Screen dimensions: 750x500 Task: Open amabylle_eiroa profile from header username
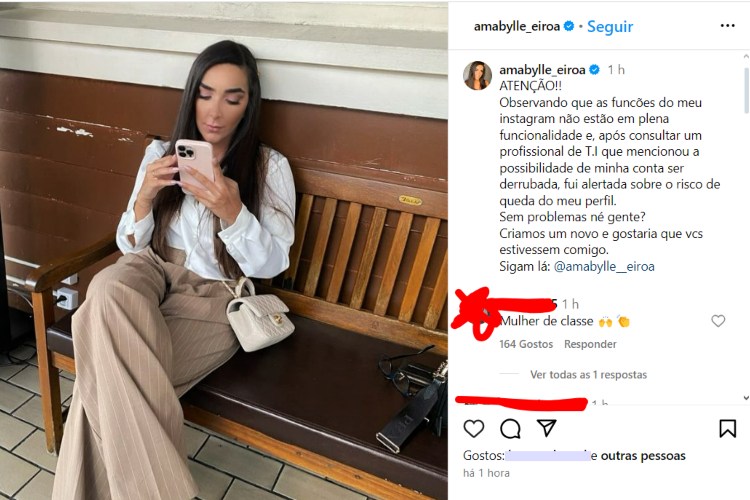517,26
